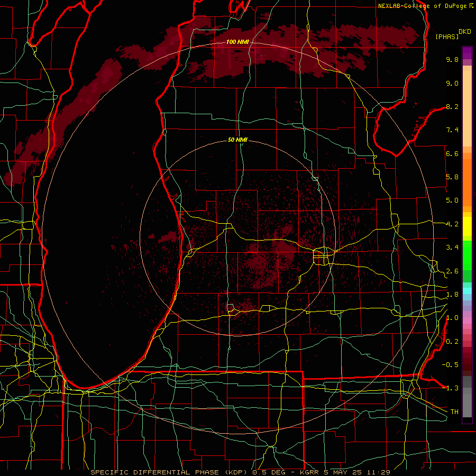Click the 6.6 scale value
Viewport: 476px width, 476px height.
coord(452,153)
